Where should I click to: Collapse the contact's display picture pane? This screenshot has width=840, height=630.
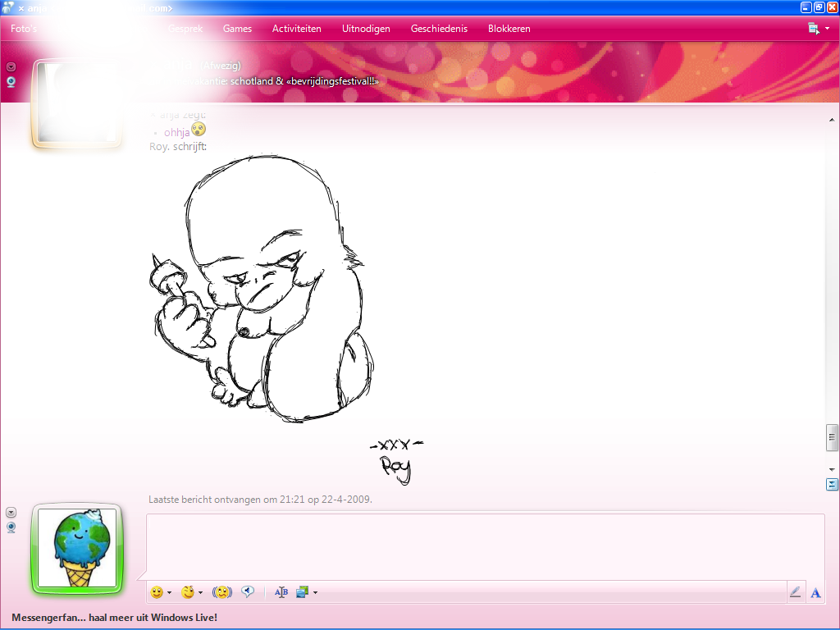(11, 66)
